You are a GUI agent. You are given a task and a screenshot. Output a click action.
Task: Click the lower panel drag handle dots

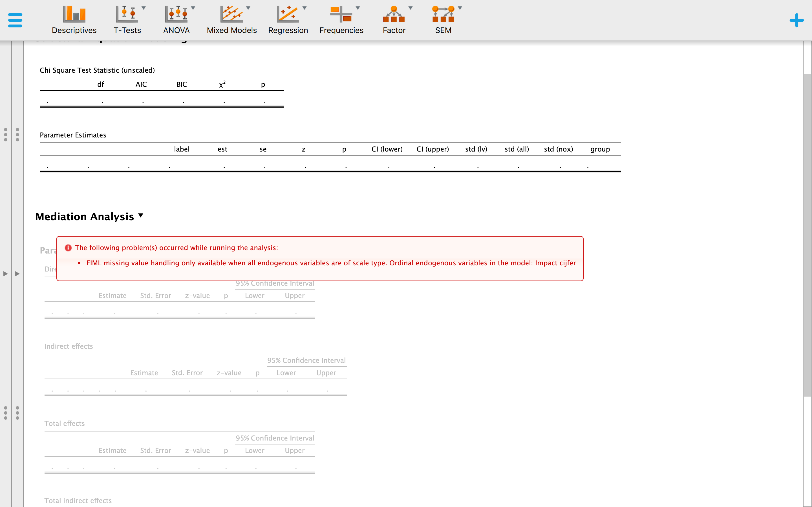[17, 413]
